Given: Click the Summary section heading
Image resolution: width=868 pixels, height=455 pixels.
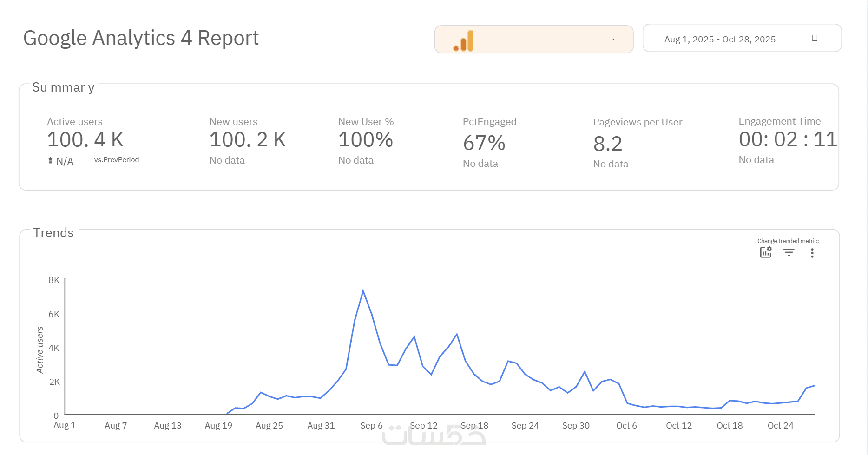Looking at the screenshot, I should pos(63,87).
